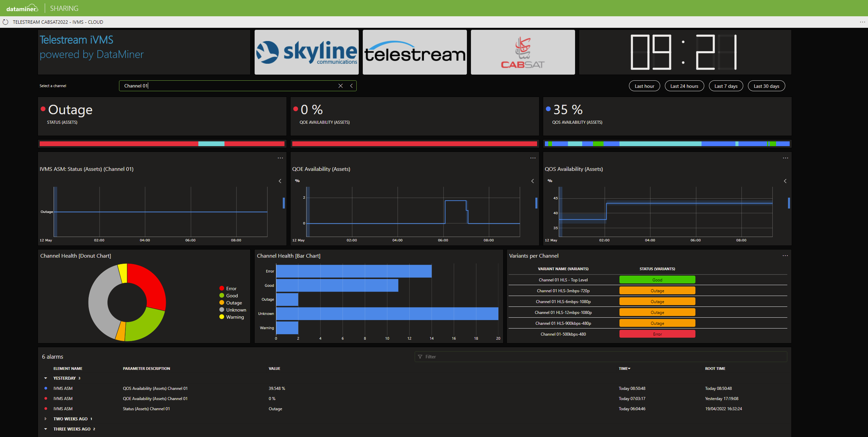Expand legend chevron of QOS Availability chart
Image resolution: width=868 pixels, height=437 pixels.
pos(785,181)
